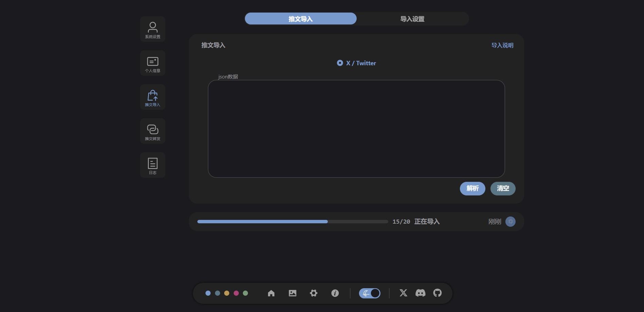The image size is (644, 312).
Task: Open the GitHub icon link
Action: pos(437,293)
